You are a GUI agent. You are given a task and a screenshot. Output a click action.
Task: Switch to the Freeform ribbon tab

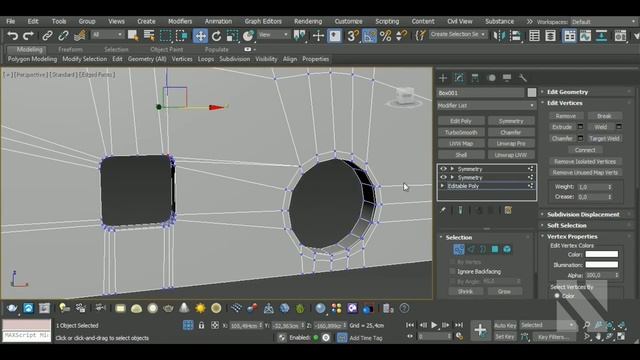point(70,49)
